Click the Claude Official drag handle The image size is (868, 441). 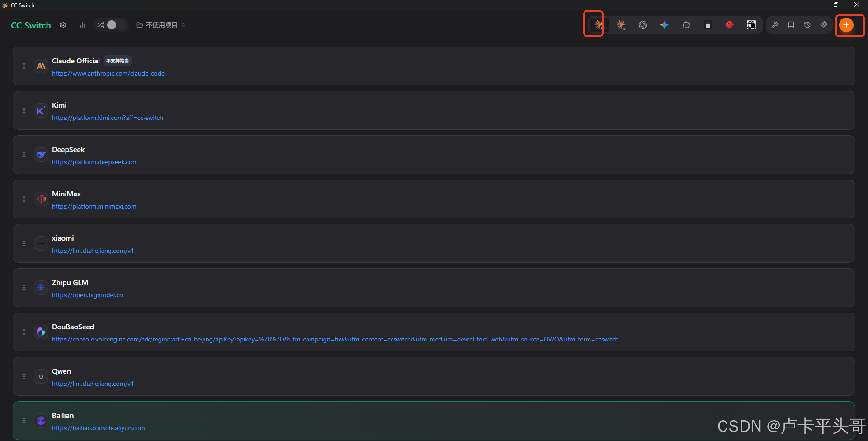pos(24,66)
